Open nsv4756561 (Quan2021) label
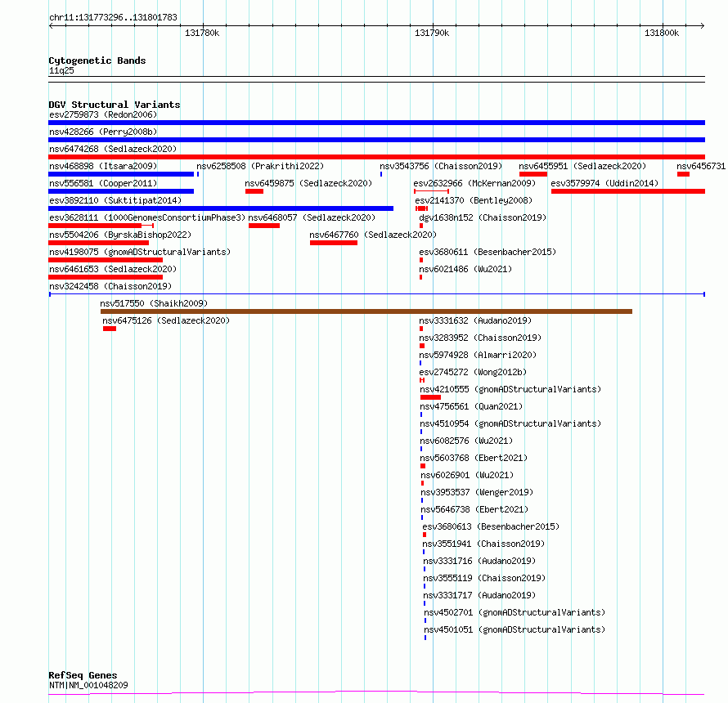The image size is (728, 703). (471, 406)
